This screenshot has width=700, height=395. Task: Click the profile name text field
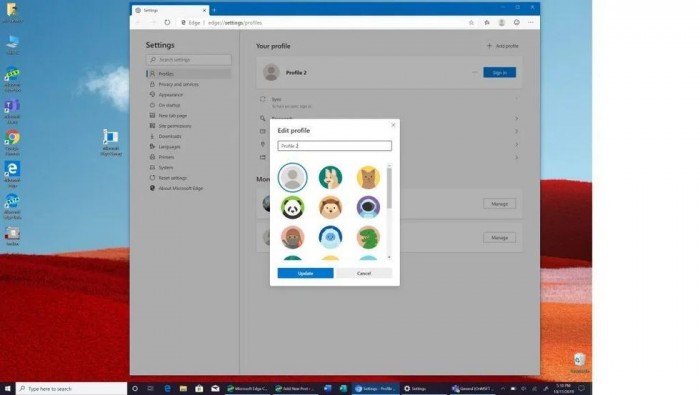coord(334,146)
